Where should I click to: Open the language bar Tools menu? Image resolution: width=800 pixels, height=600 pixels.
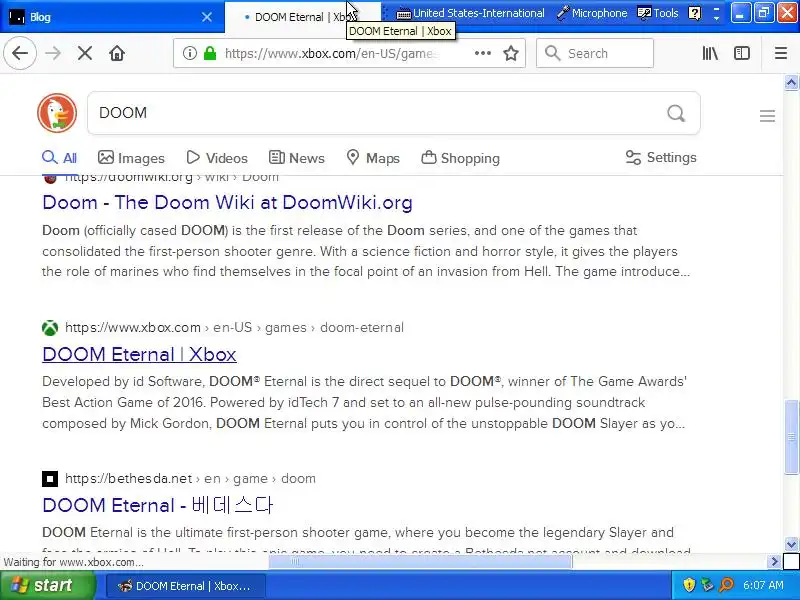658,13
